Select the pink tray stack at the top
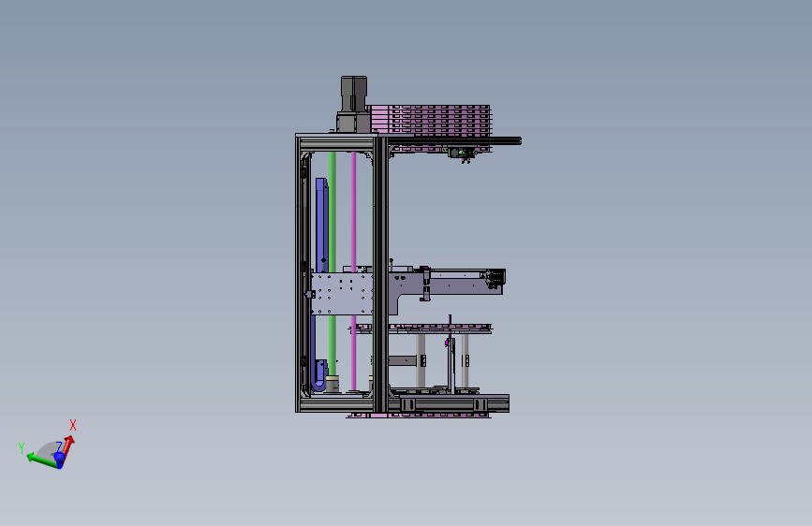 [430, 120]
